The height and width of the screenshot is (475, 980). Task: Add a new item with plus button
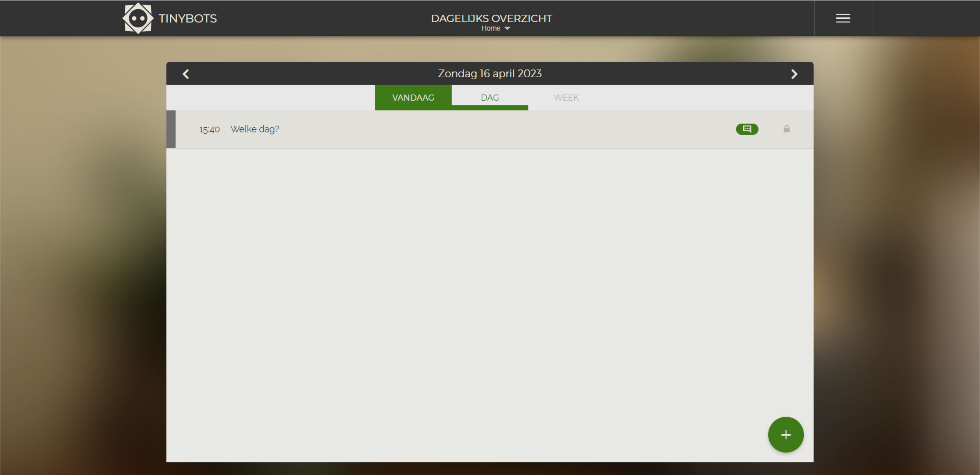pyautogui.click(x=786, y=435)
